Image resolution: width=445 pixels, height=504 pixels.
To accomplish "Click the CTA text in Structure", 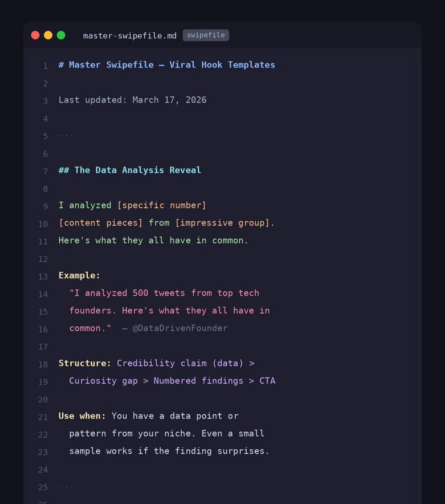I will [267, 381].
